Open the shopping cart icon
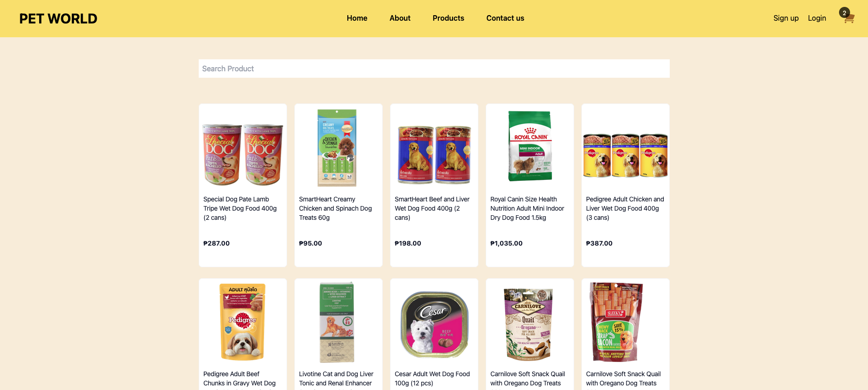The image size is (868, 390). pos(849,18)
